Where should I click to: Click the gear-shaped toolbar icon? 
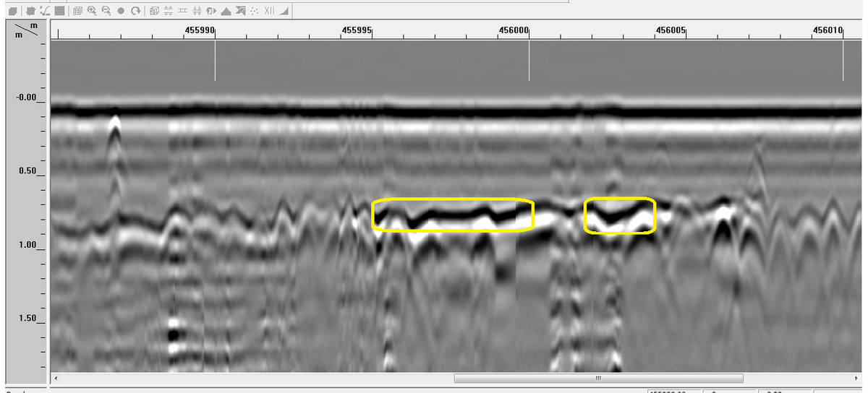[x=30, y=12]
